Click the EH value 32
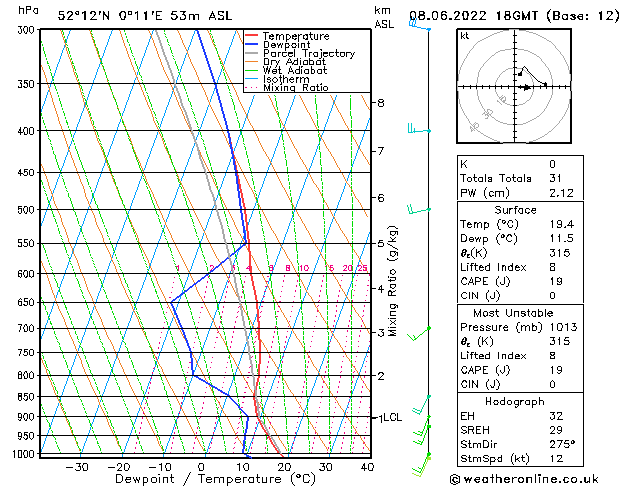Screen dimensions: 629x486 (556, 416)
